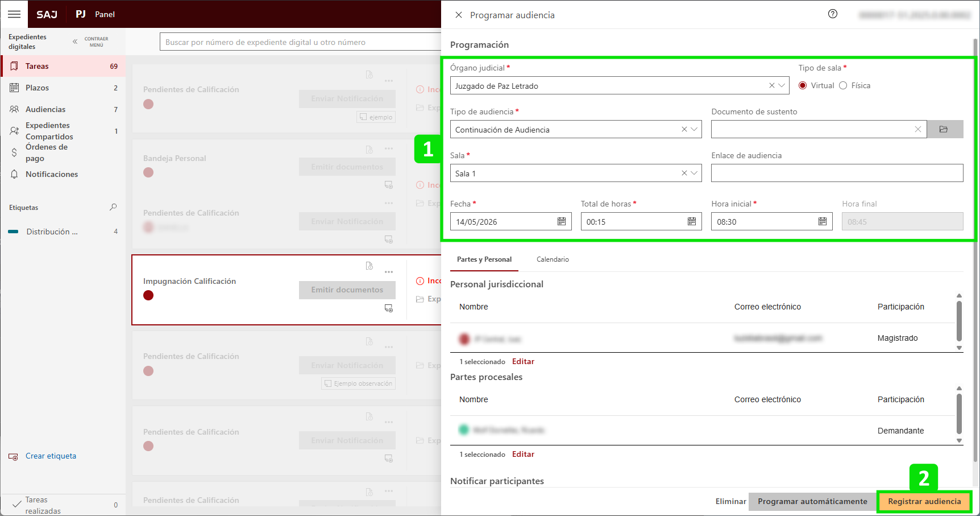Browse folder for Documento de sustento

coord(944,129)
